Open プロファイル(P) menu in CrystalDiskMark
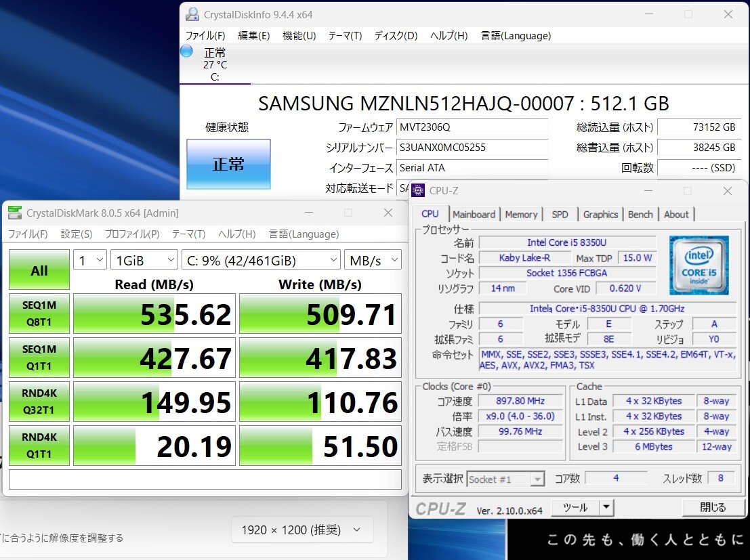This screenshot has width=750, height=560. click(132, 234)
